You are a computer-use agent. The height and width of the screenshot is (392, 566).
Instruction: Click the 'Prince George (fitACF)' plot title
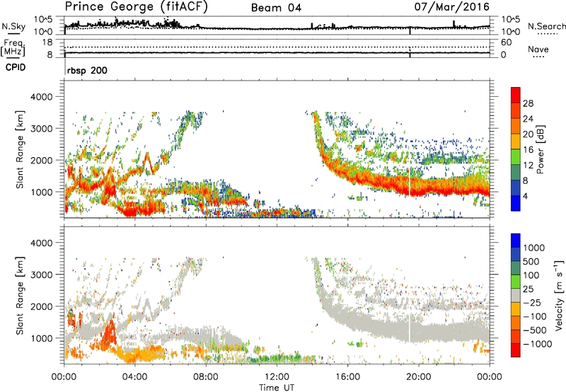[137, 7]
